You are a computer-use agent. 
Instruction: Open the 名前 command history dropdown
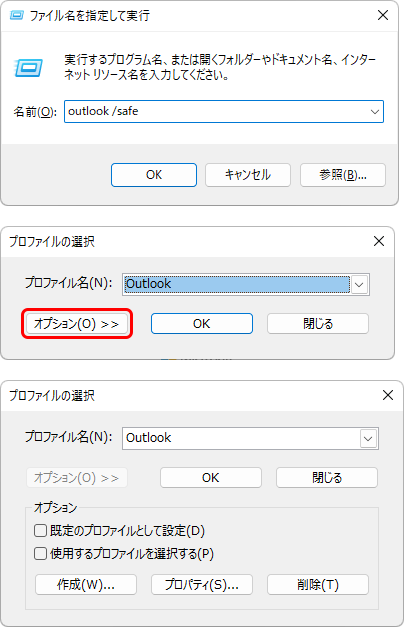point(375,112)
